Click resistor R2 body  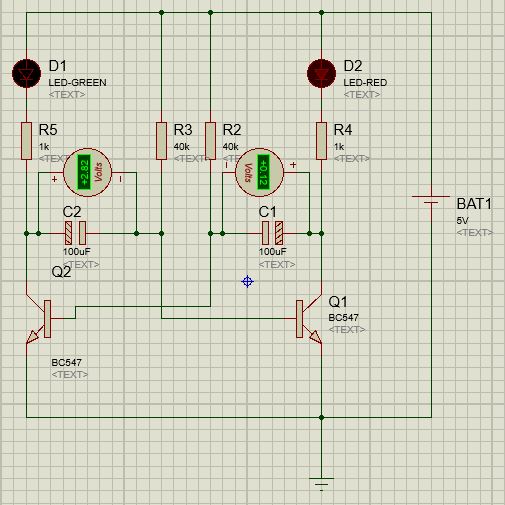coord(210,141)
